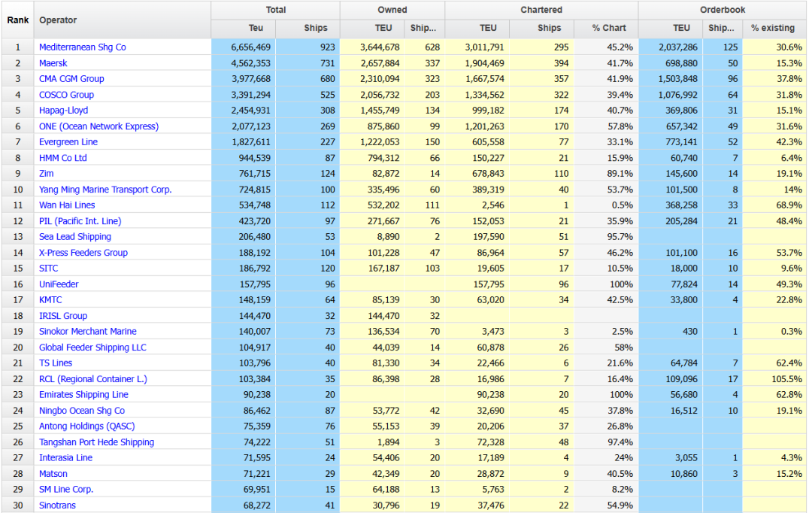This screenshot has width=812, height=513.
Task: Open HMM Co Ltd link
Action: 62,158
